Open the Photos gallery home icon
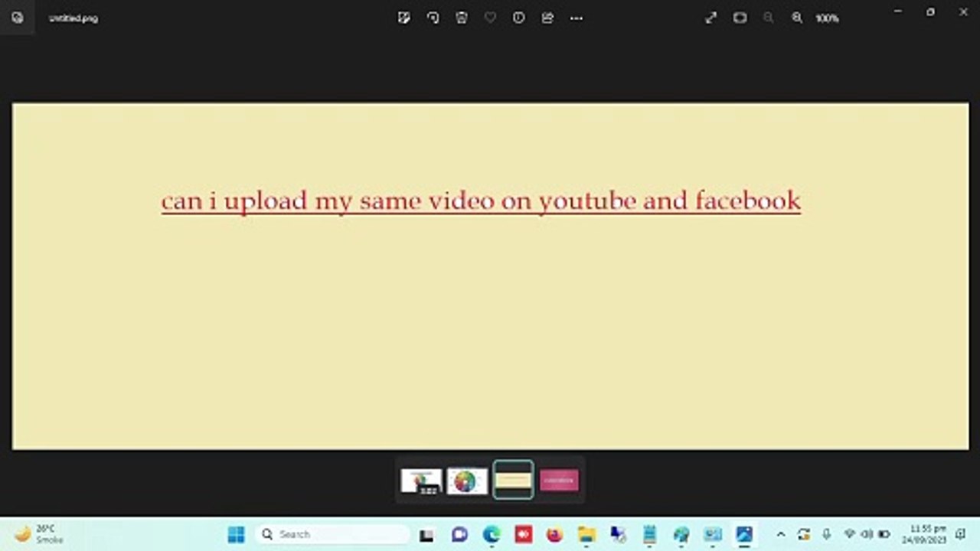980x551 pixels. pyautogui.click(x=17, y=18)
